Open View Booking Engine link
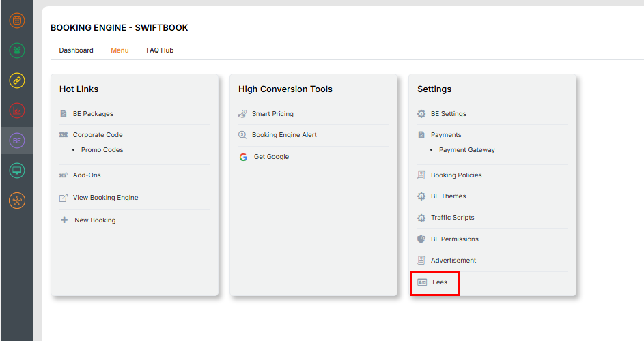Screen dimensions: 644x341 105,198
